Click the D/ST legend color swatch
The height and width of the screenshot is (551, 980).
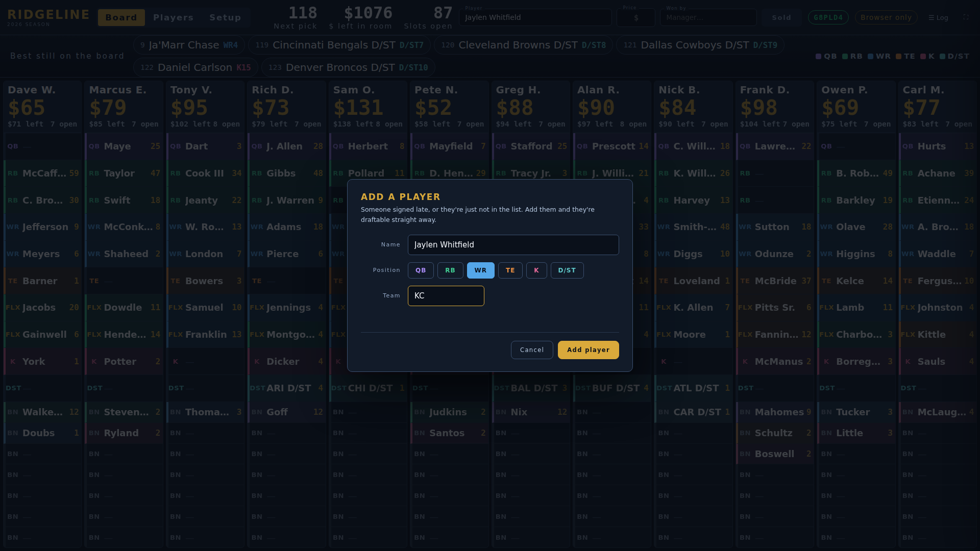942,57
